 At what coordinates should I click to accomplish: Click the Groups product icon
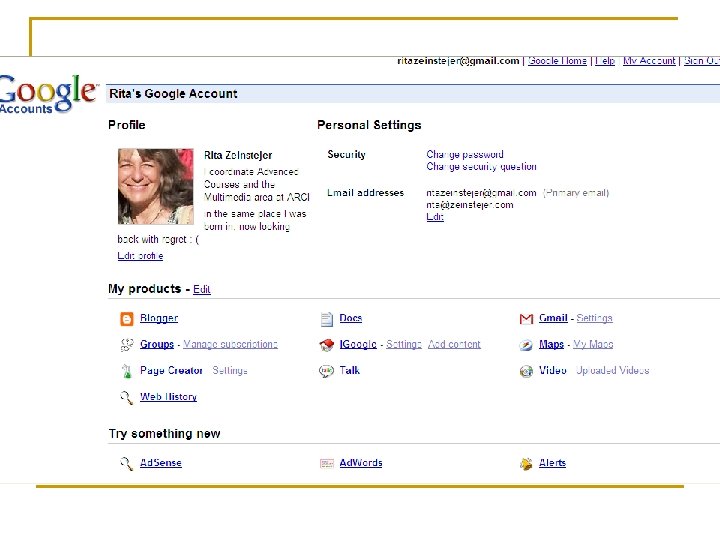(x=127, y=345)
